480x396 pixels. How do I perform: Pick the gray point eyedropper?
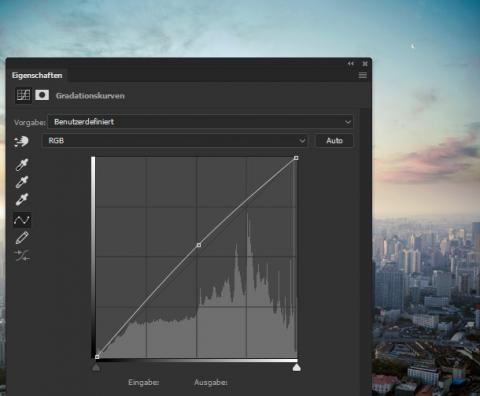22,182
